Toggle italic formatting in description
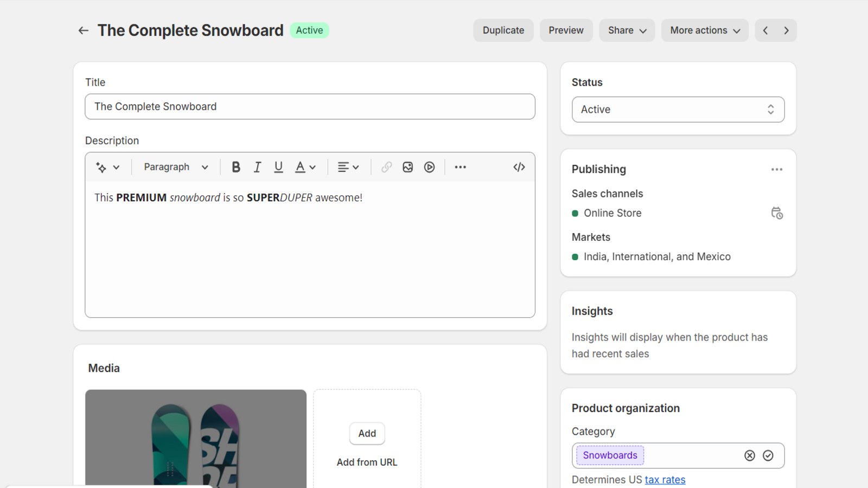868x488 pixels. click(x=257, y=167)
